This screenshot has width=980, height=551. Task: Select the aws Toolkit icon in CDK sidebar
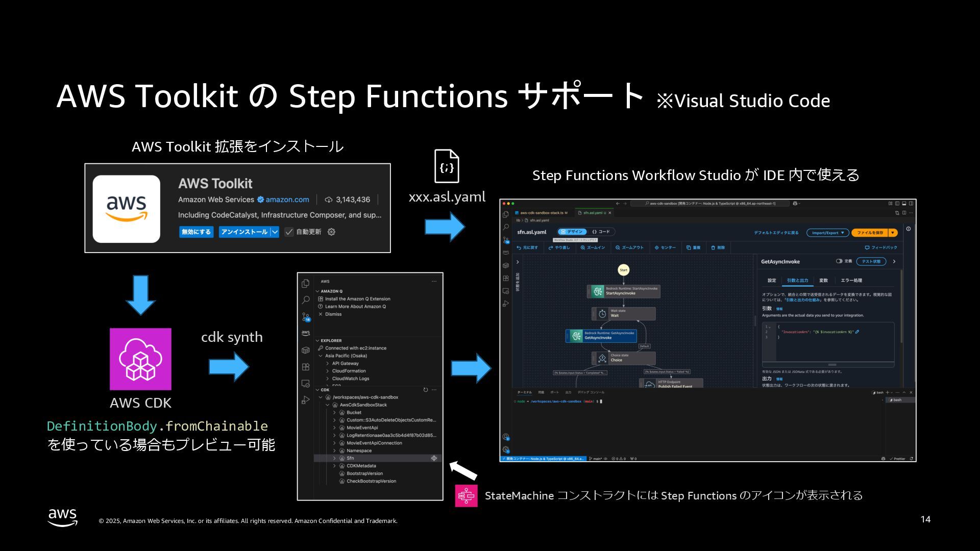pos(305,333)
